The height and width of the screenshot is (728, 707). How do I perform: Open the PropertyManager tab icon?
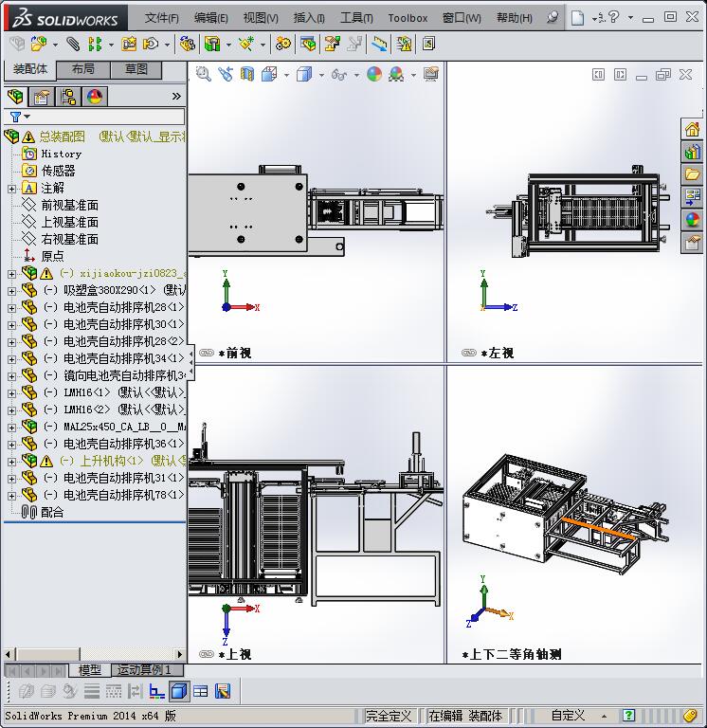point(42,97)
